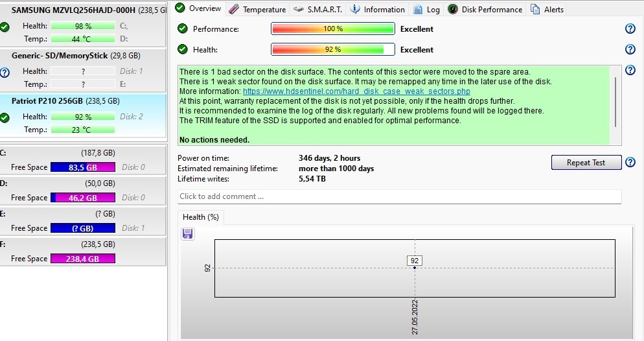Image resolution: width=644 pixels, height=341 pixels.
Task: Select the D: free space 46,2 GB bar
Action: pos(83,198)
